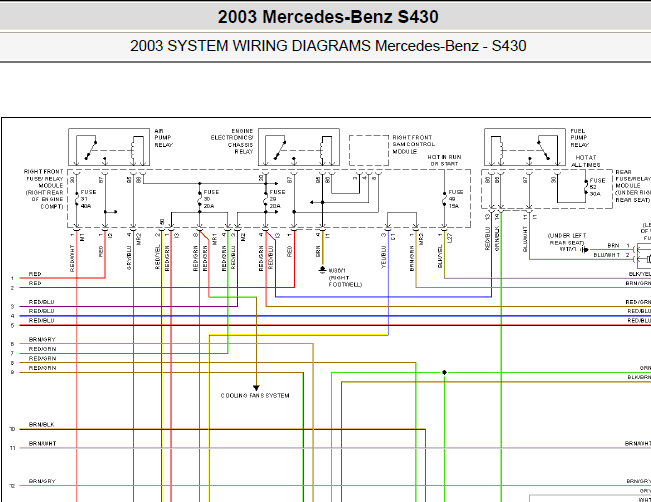The height and width of the screenshot is (502, 651).
Task: Click the Hot In Run Or Start label
Action: (444, 160)
